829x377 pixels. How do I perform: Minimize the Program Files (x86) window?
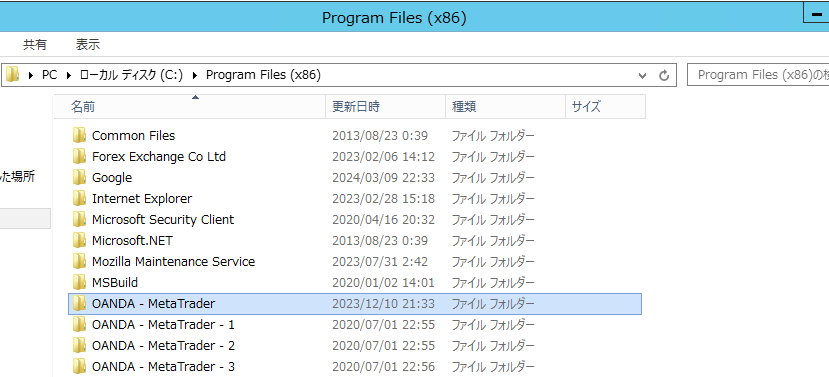click(817, 13)
